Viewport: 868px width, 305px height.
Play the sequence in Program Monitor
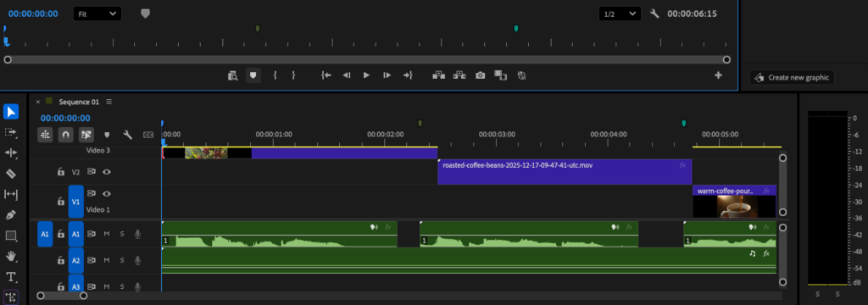click(x=366, y=75)
